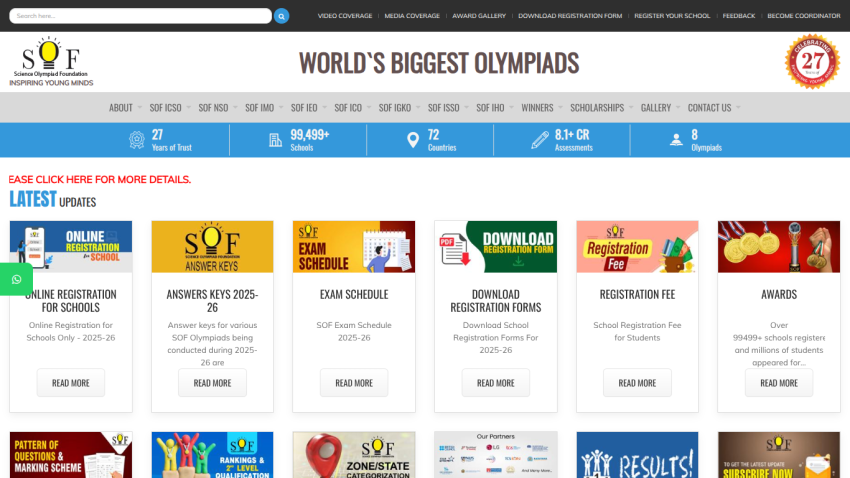Click the Awards card title

tap(779, 294)
